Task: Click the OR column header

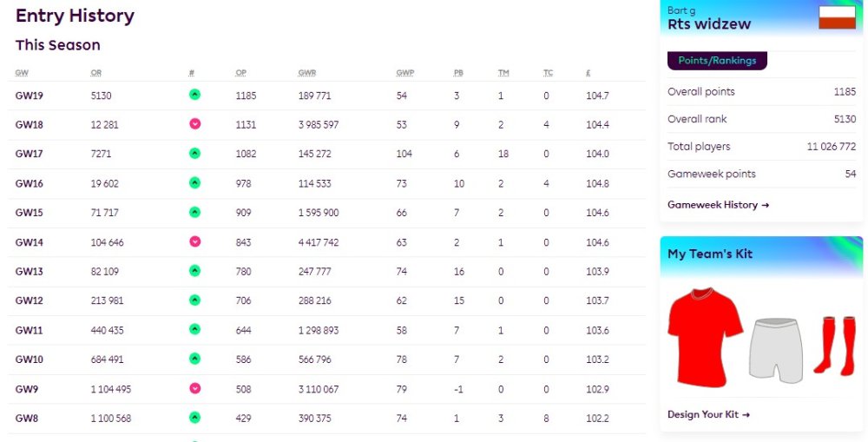Action: (95, 72)
